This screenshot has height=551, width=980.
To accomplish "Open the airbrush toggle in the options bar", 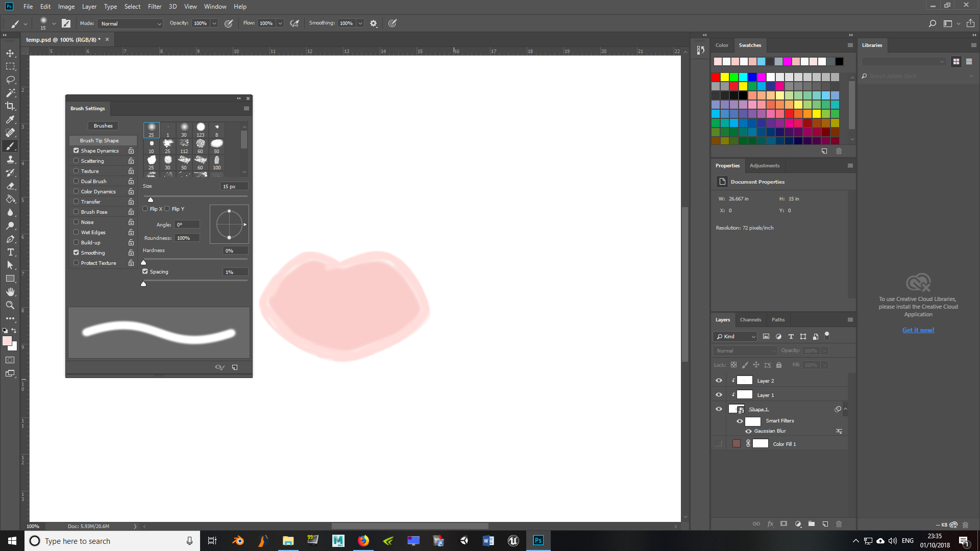I will click(295, 23).
